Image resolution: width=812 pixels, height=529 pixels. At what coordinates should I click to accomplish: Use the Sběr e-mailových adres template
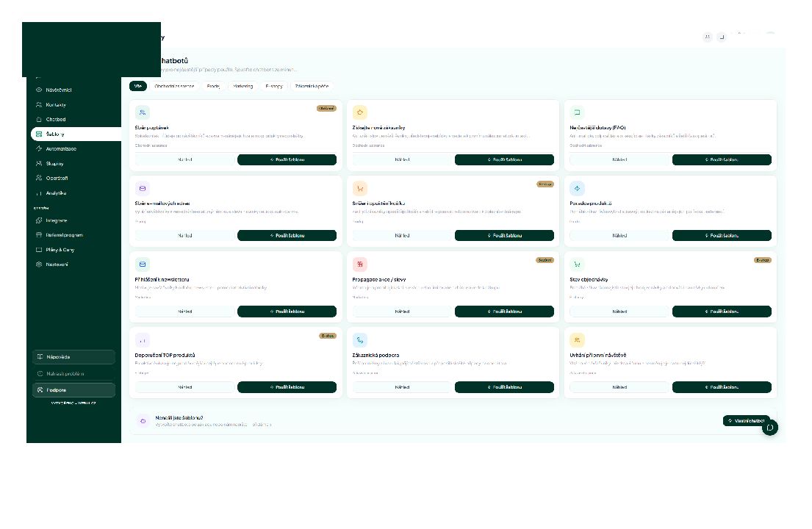click(287, 236)
